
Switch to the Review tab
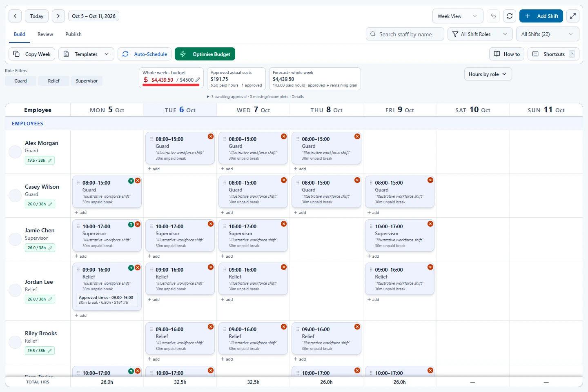[45, 34]
